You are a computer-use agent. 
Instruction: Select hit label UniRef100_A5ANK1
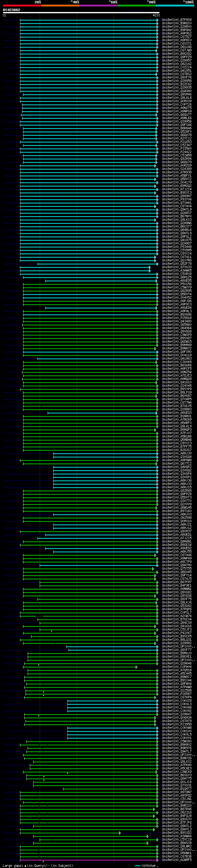tap(177, 853)
